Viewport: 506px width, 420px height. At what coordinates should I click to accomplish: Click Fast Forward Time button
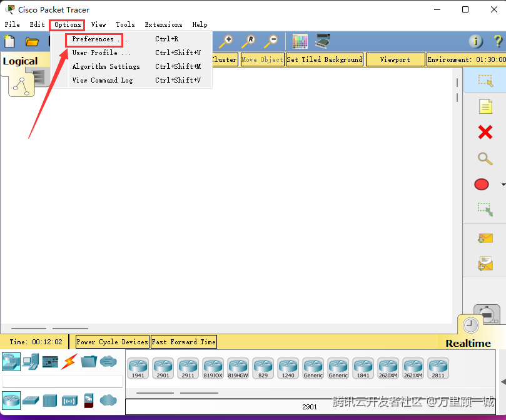[x=184, y=342]
